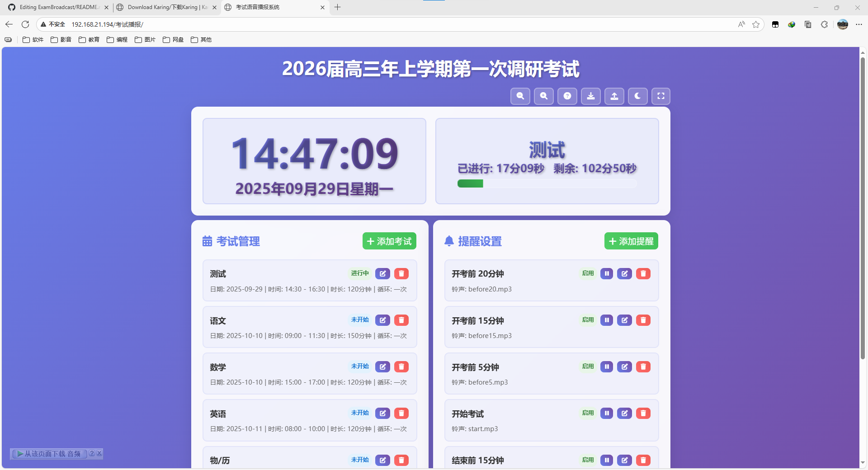Delete the 数学 exam entry
Image resolution: width=868 pixels, height=470 pixels.
click(x=401, y=367)
